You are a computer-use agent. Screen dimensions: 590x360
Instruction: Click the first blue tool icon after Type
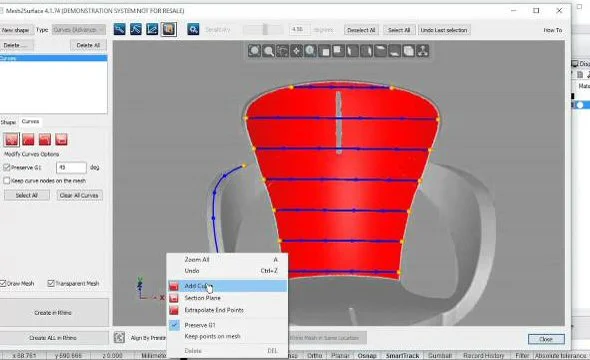[x=119, y=29]
